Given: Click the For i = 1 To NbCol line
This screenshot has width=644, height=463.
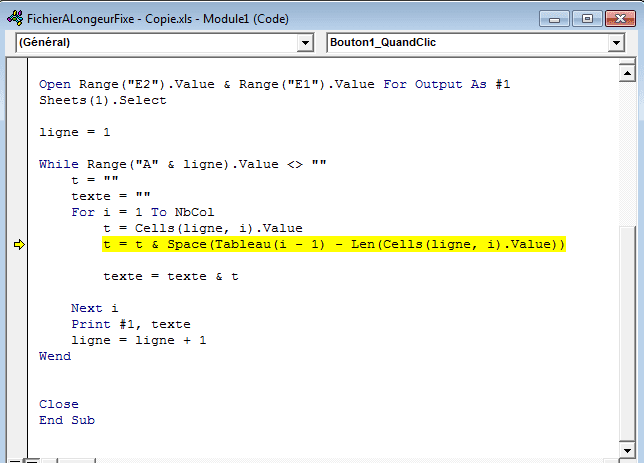Looking at the screenshot, I should pyautogui.click(x=143, y=212).
